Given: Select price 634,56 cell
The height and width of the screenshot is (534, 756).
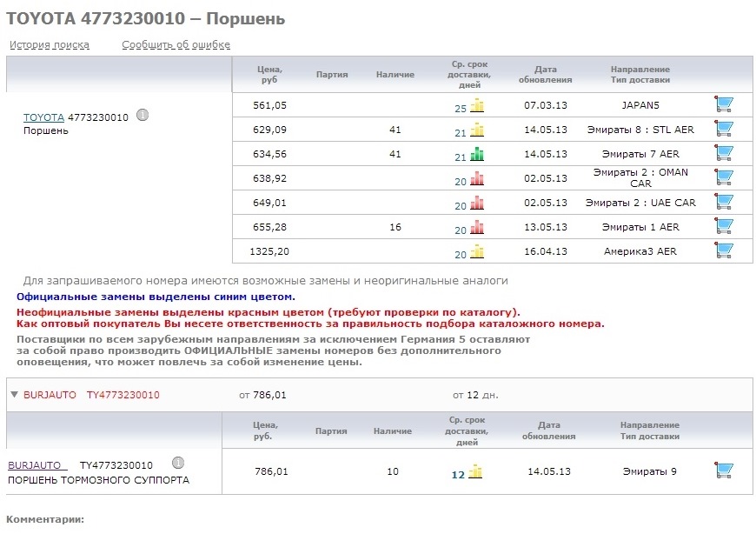Looking at the screenshot, I should coord(269,154).
